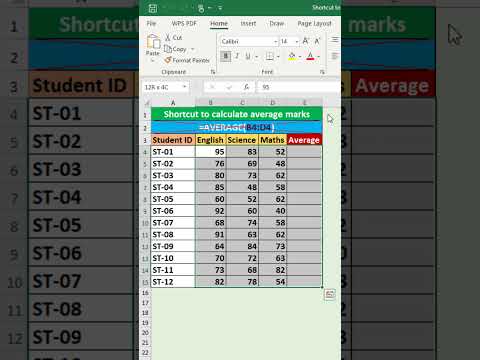Open the Paste options dropdown arrow
This screenshot has width=480, height=360.
click(153, 61)
